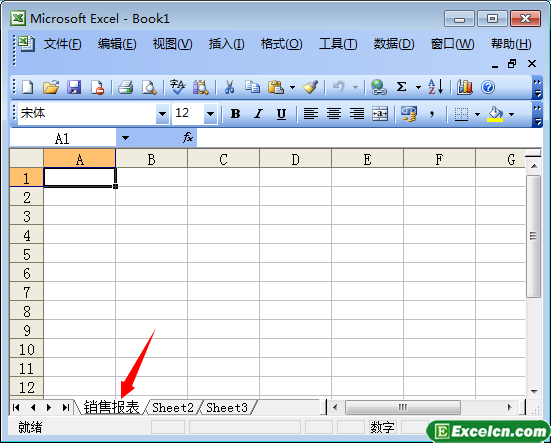
Task: Click the Save floppy disk icon
Action: [x=74, y=87]
